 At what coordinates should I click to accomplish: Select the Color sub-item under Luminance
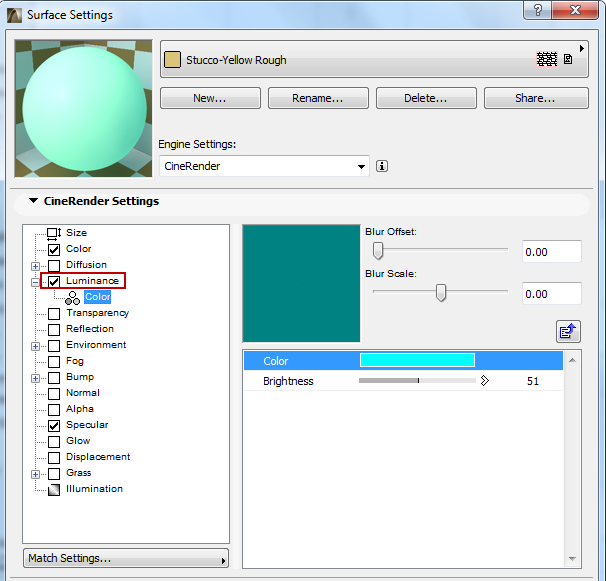(97, 297)
